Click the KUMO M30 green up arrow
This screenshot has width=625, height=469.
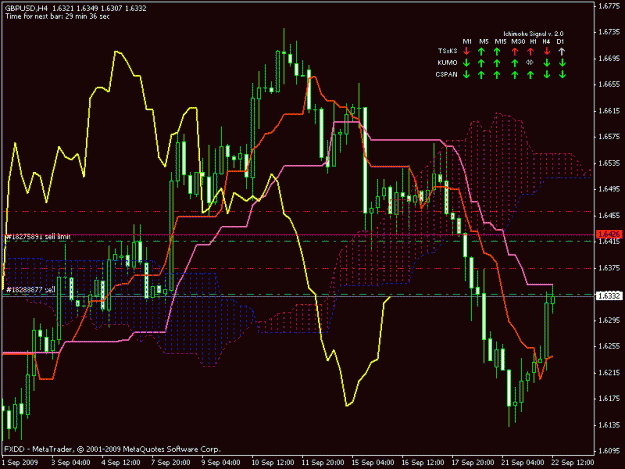pyautogui.click(x=515, y=63)
